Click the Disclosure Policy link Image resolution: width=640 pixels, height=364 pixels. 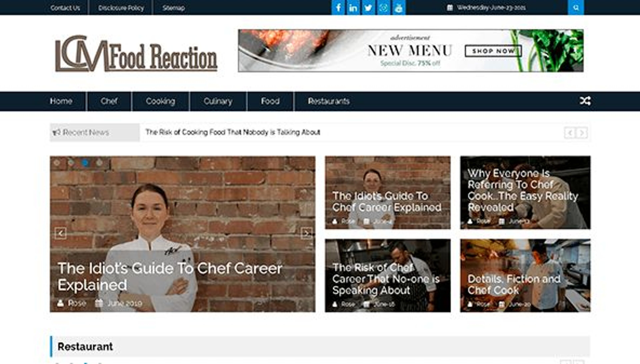[x=121, y=8]
